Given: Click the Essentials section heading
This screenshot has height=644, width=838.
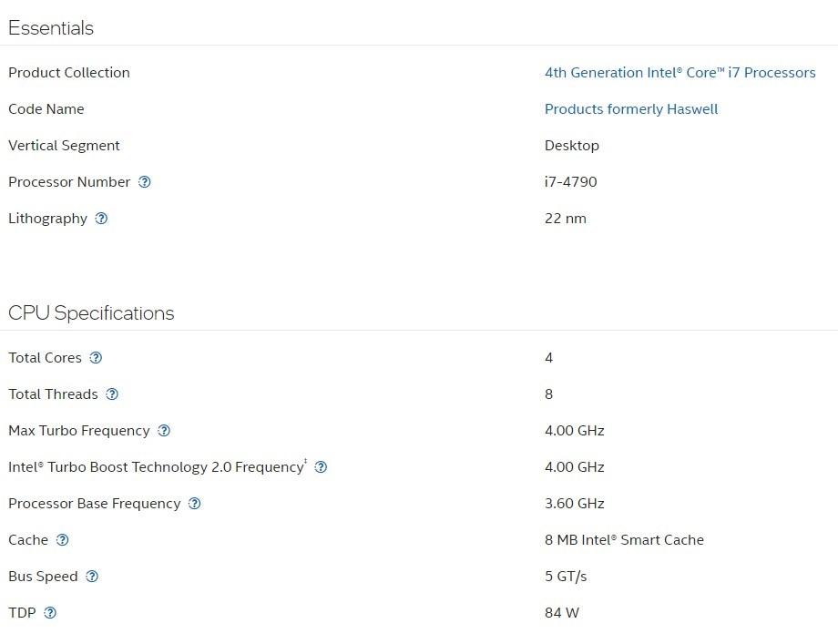Looking at the screenshot, I should 51,28.
